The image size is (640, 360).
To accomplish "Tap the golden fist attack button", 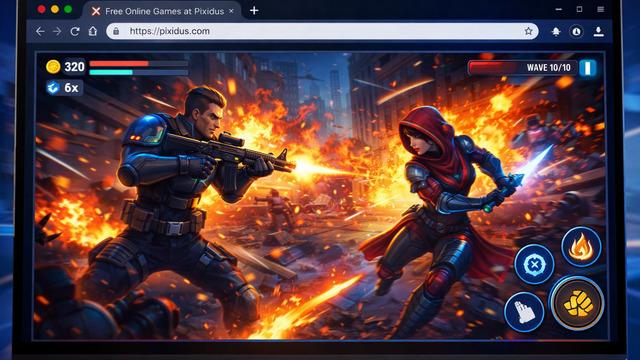I will [577, 303].
